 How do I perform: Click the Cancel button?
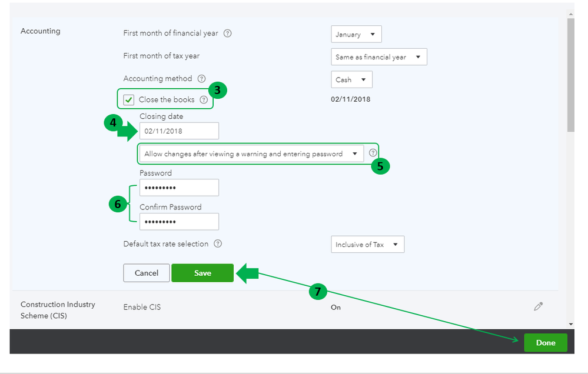point(146,273)
